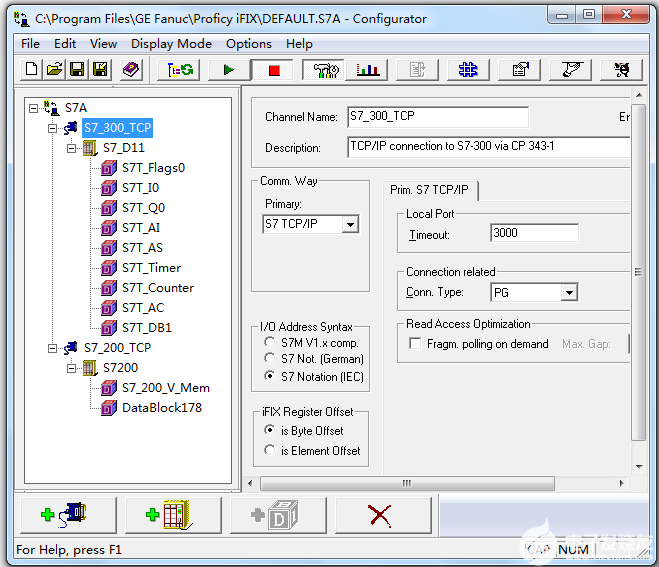Click the scroll down arrow

pyautogui.click(x=639, y=467)
